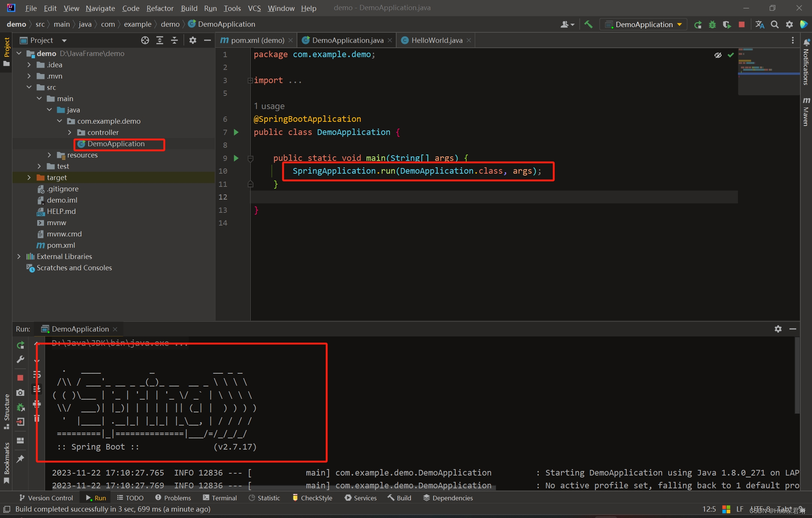Rerun DemoApplication from main toolbar
The height and width of the screenshot is (518, 812).
pos(698,24)
